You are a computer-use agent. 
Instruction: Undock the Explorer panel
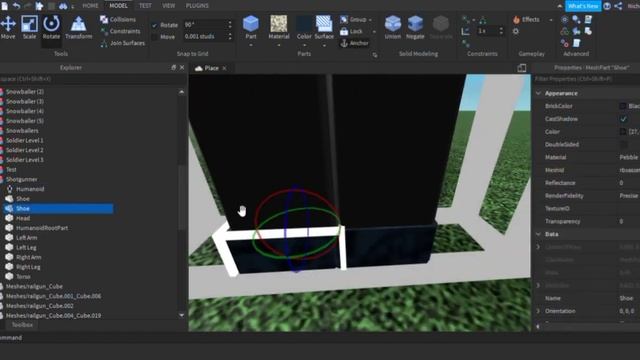(173, 67)
